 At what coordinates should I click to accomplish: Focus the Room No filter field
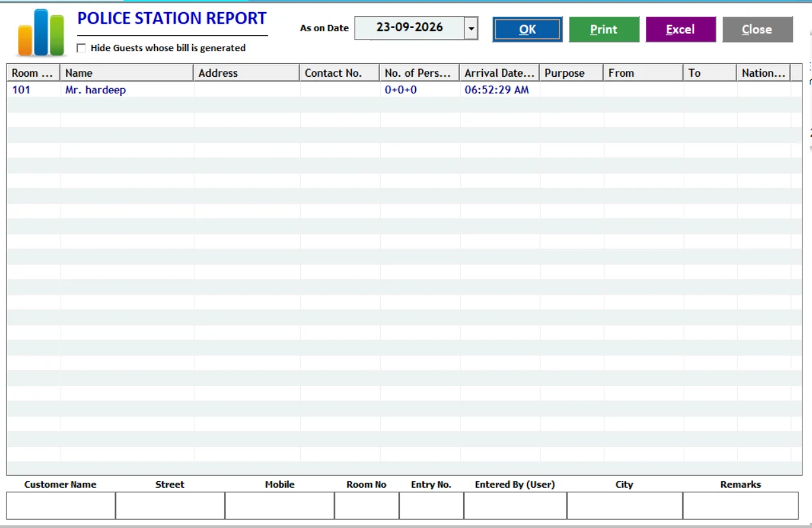point(367,506)
